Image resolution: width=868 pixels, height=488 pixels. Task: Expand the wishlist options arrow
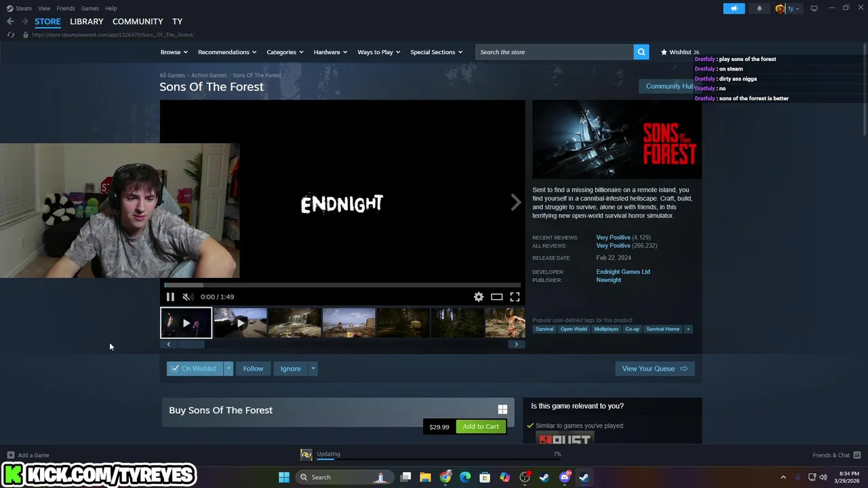(229, 369)
